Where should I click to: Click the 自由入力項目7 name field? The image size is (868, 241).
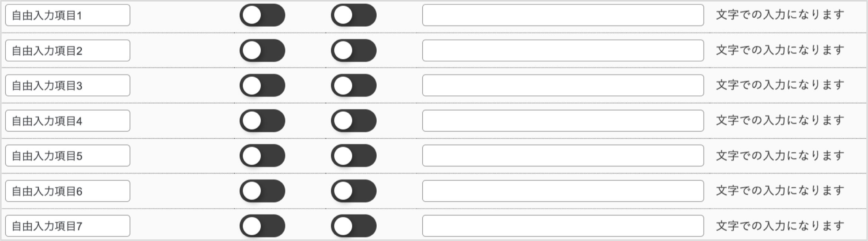(x=68, y=226)
